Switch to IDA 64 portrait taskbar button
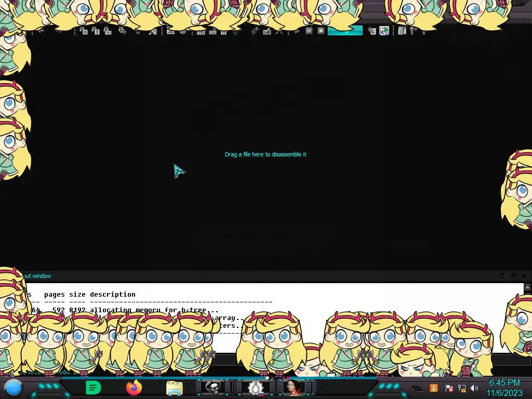The height and width of the screenshot is (399, 532). [294, 388]
